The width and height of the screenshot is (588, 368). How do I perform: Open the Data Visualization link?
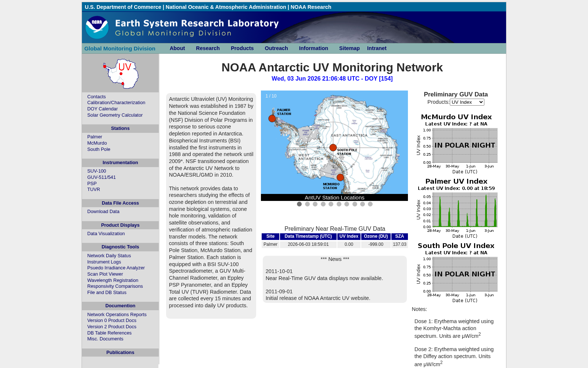pos(106,234)
